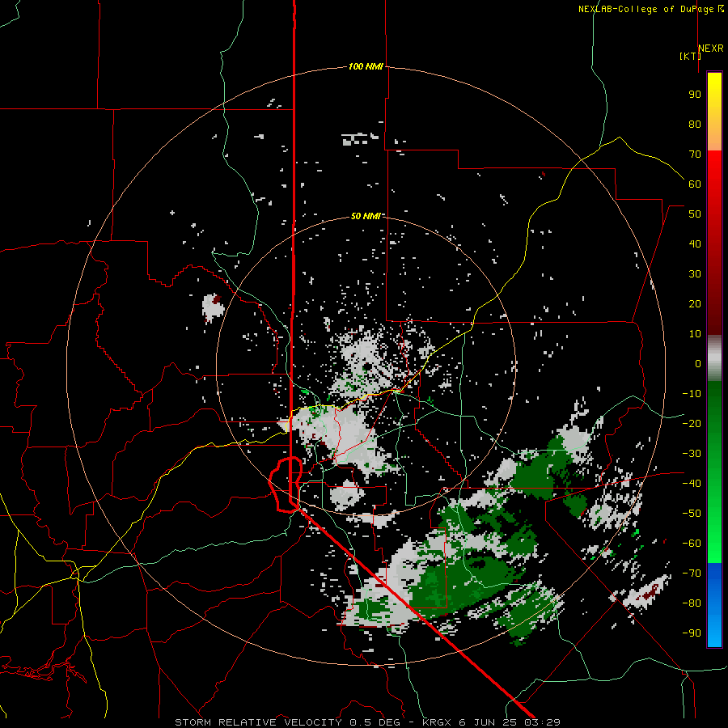The width and height of the screenshot is (728, 728).
Task: Select the 50 NMI range ring label
Action: click(366, 216)
